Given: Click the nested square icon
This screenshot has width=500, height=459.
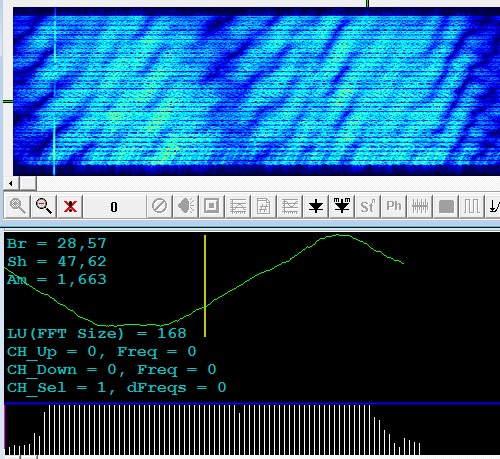Looking at the screenshot, I should coord(212,206).
